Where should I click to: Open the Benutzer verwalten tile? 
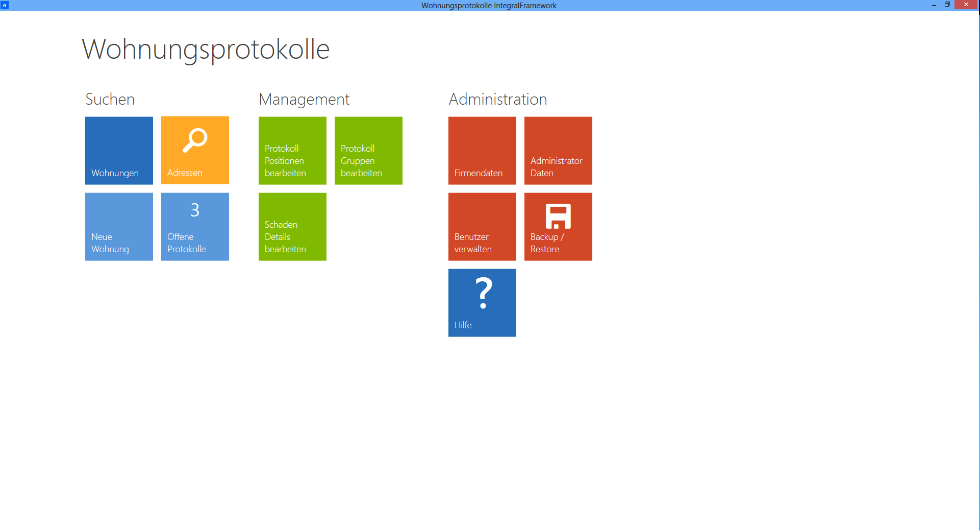482,227
